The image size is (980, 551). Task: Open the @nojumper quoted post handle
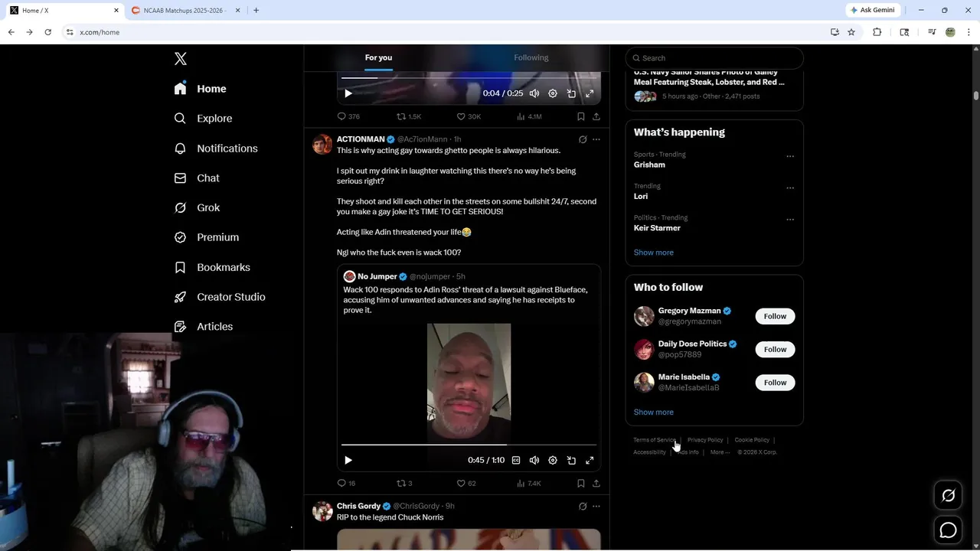point(430,276)
